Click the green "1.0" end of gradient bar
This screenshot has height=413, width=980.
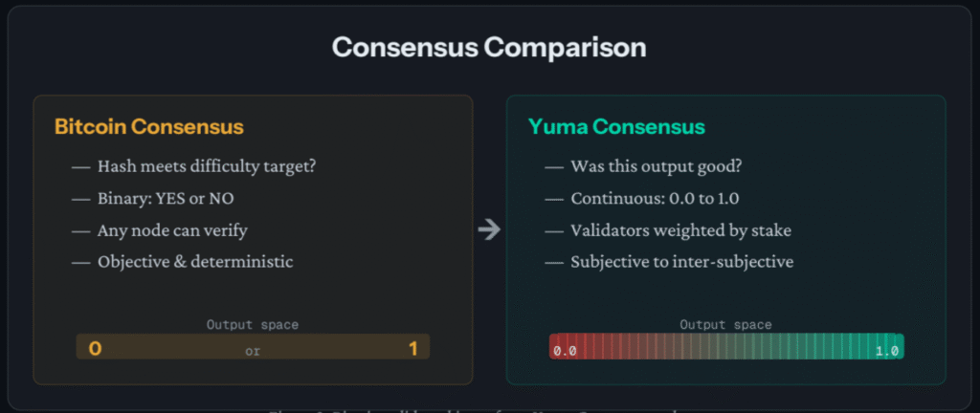[x=886, y=351]
